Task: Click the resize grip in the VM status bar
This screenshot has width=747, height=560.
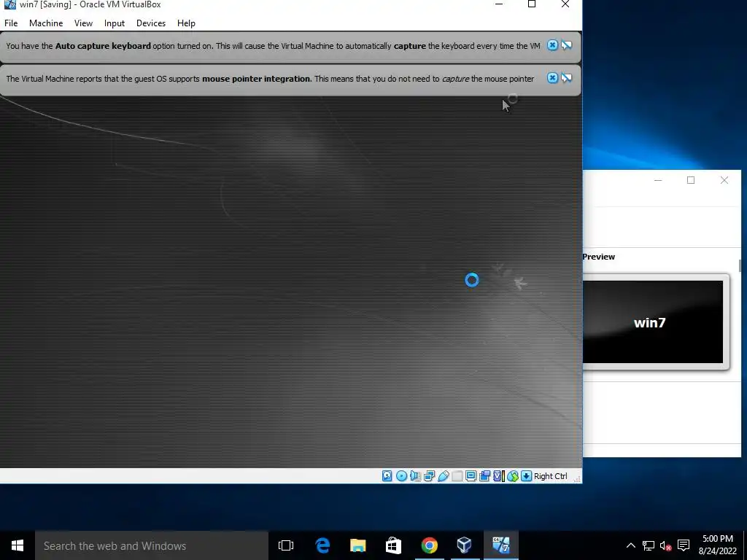Action: click(577, 478)
